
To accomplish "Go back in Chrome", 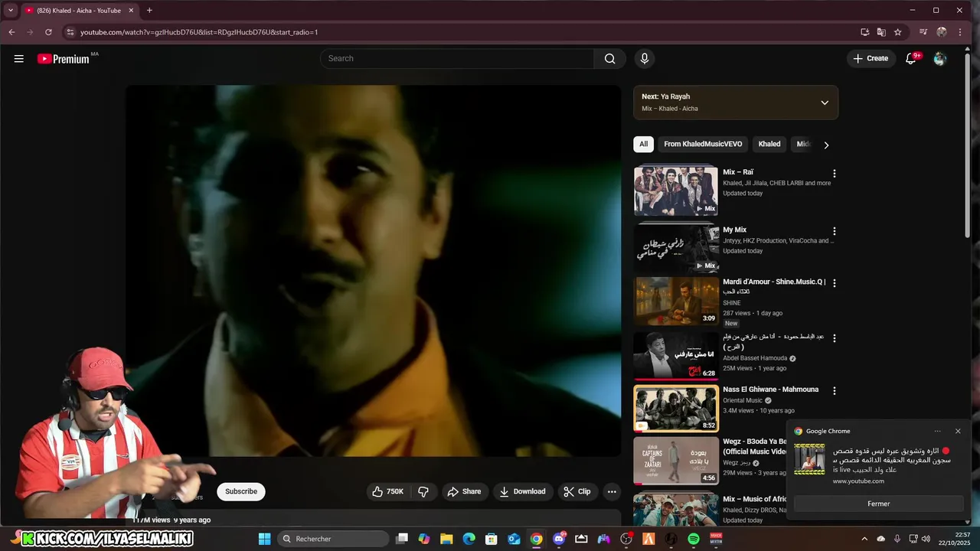I will pos(11,32).
